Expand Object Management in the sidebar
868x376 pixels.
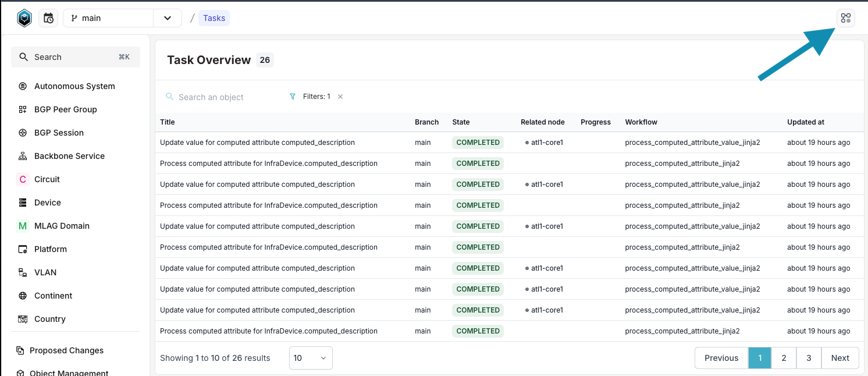tap(69, 373)
